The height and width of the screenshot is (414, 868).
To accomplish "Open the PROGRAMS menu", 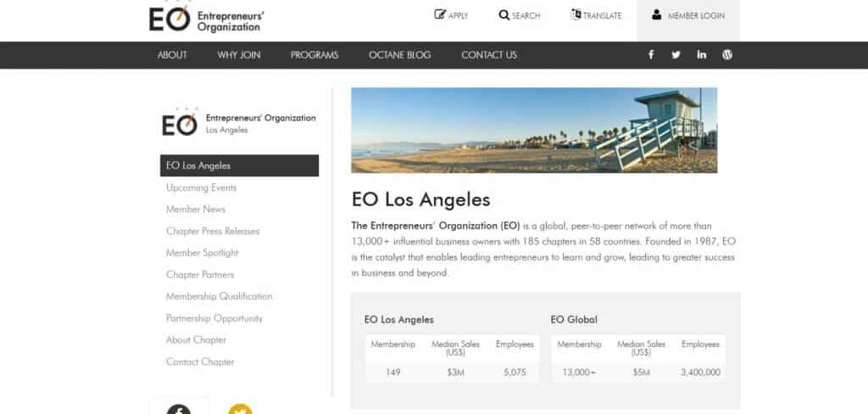I will (314, 55).
